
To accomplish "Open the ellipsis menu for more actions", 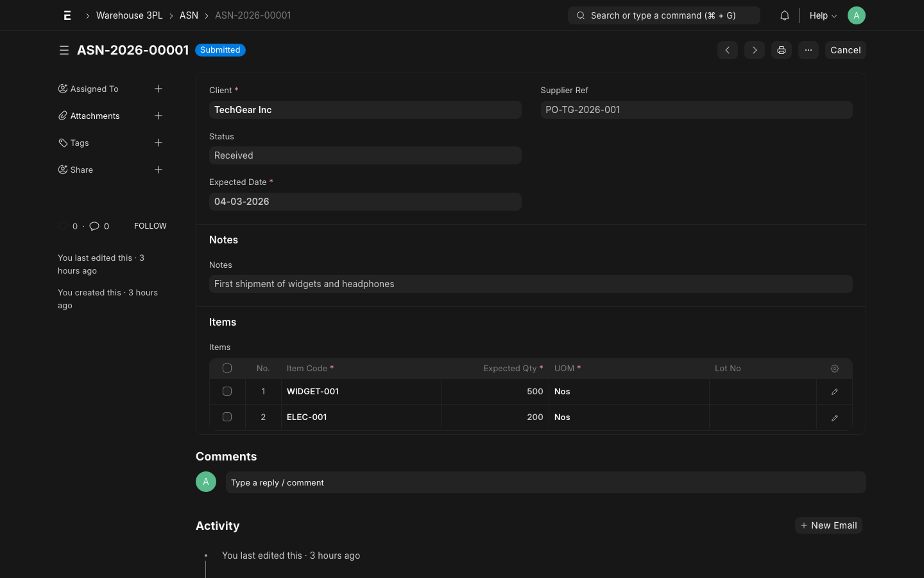I will pos(808,50).
